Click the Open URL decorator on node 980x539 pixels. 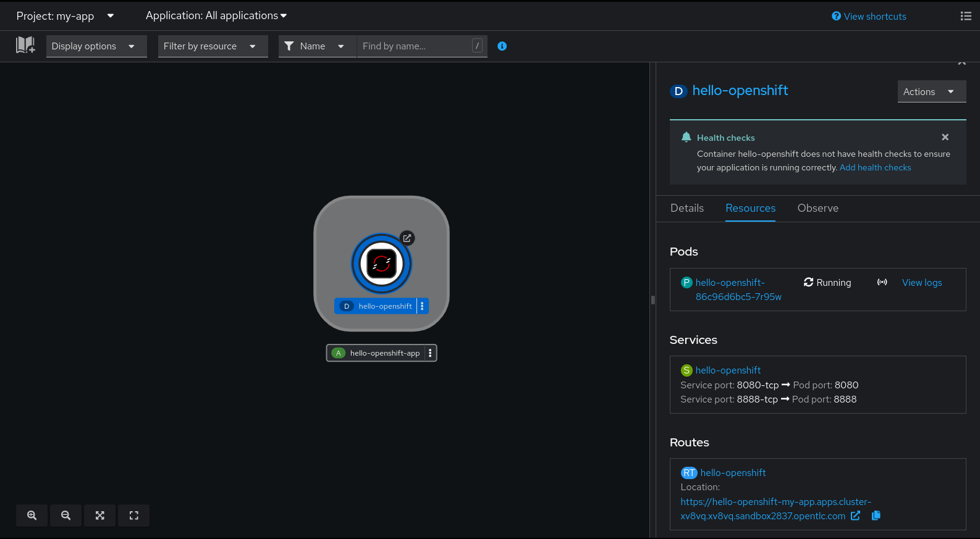coord(407,238)
